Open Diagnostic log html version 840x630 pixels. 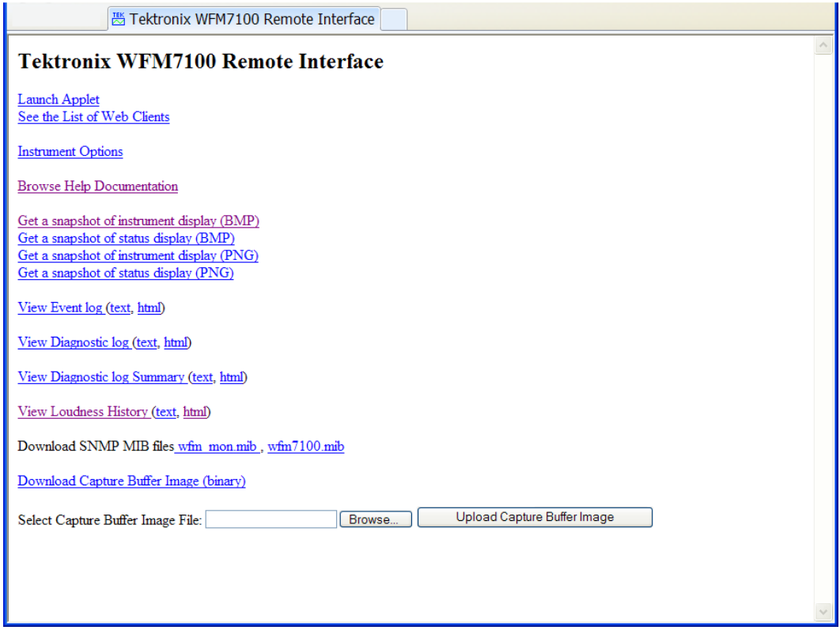[176, 342]
